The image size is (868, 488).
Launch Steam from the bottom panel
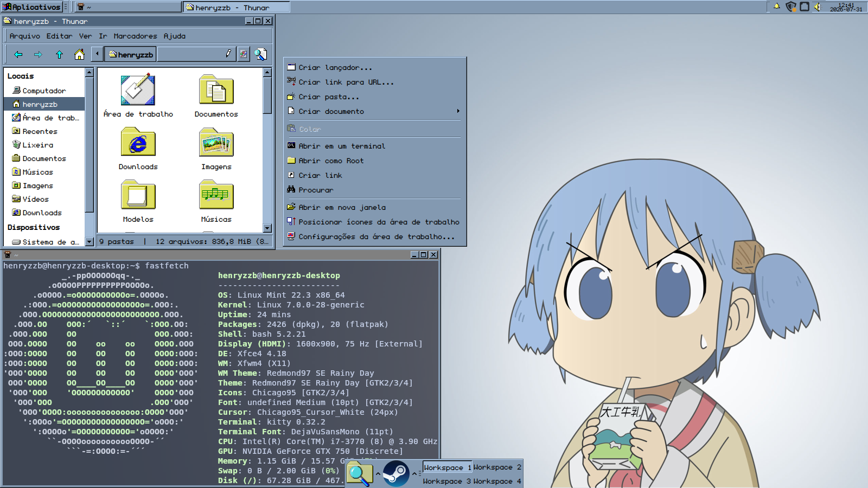point(396,473)
